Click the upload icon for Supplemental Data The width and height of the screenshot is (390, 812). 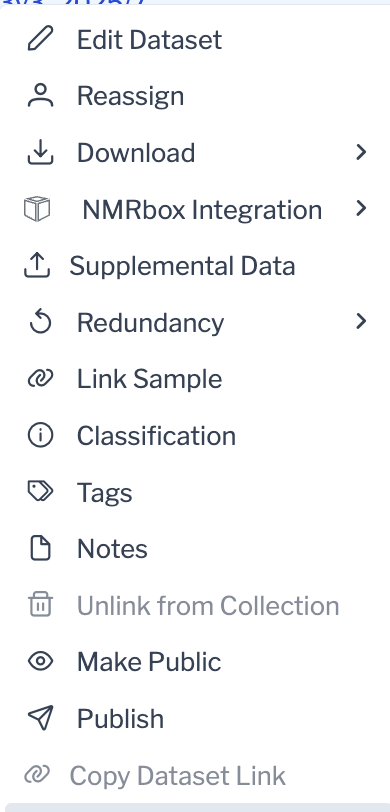(x=37, y=266)
